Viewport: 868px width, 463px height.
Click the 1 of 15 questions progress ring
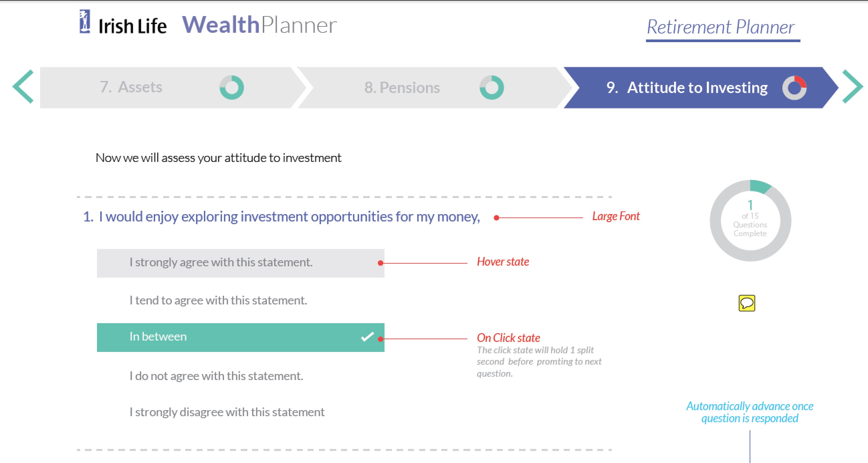(750, 220)
